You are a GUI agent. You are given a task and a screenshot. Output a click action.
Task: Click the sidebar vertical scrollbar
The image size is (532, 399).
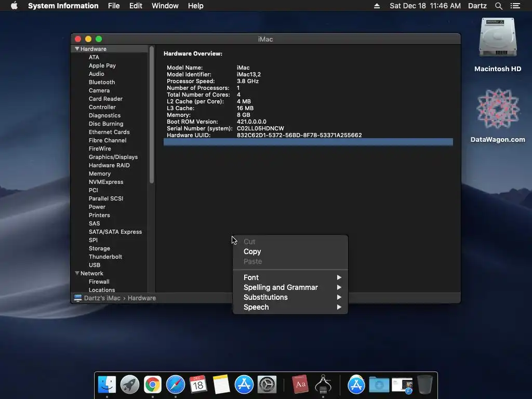click(152, 115)
